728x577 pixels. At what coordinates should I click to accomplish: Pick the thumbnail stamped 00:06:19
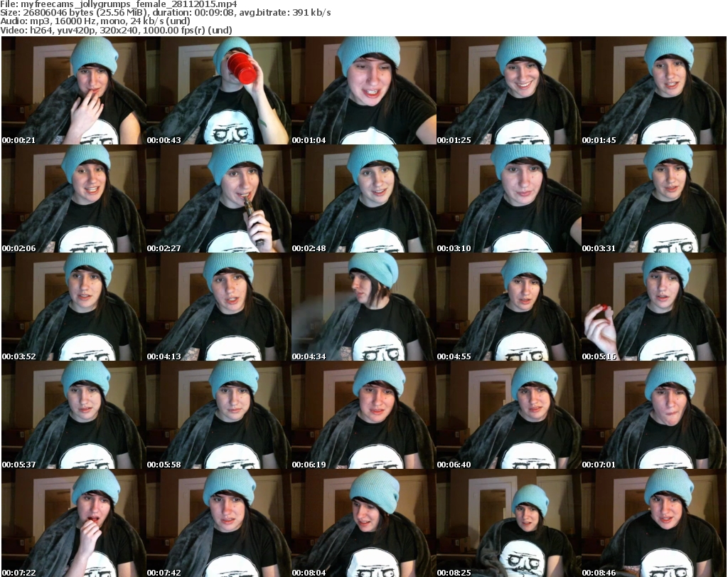pyautogui.click(x=363, y=415)
